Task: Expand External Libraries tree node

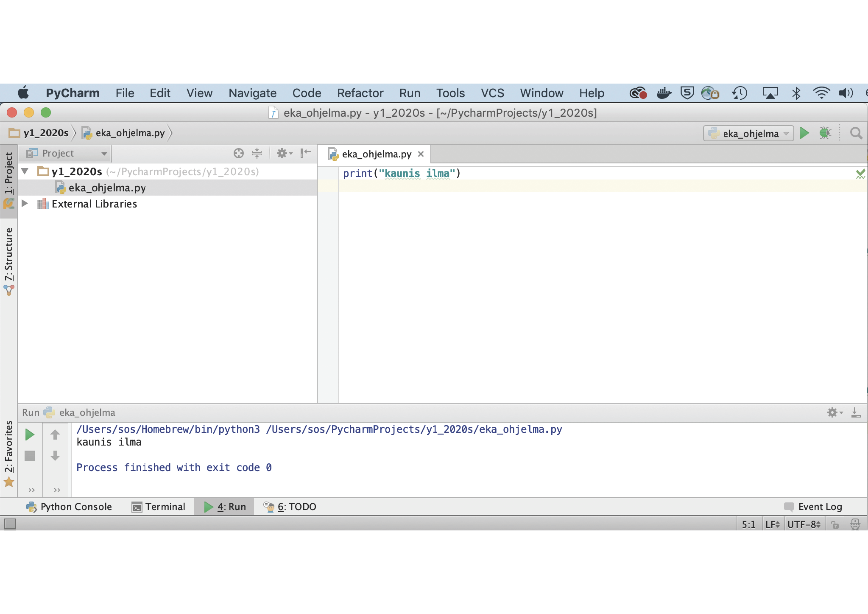Action: (25, 204)
